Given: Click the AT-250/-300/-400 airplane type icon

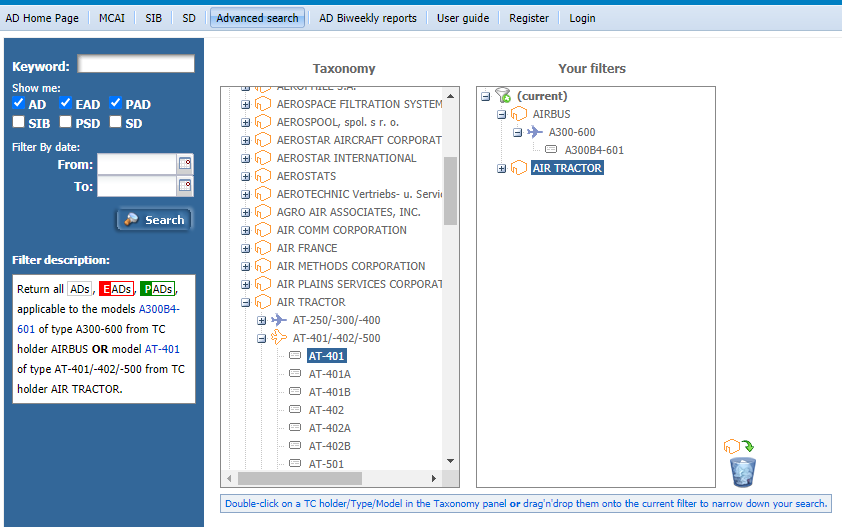Looking at the screenshot, I should tap(279, 320).
